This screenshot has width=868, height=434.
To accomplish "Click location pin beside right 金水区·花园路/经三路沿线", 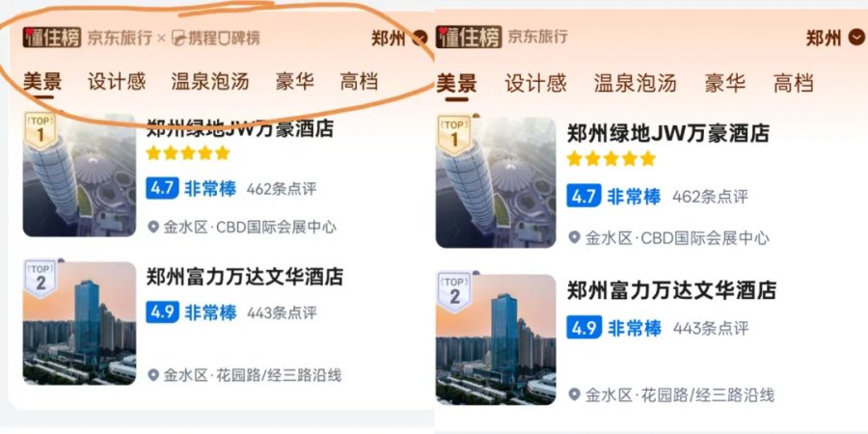I will 575,394.
